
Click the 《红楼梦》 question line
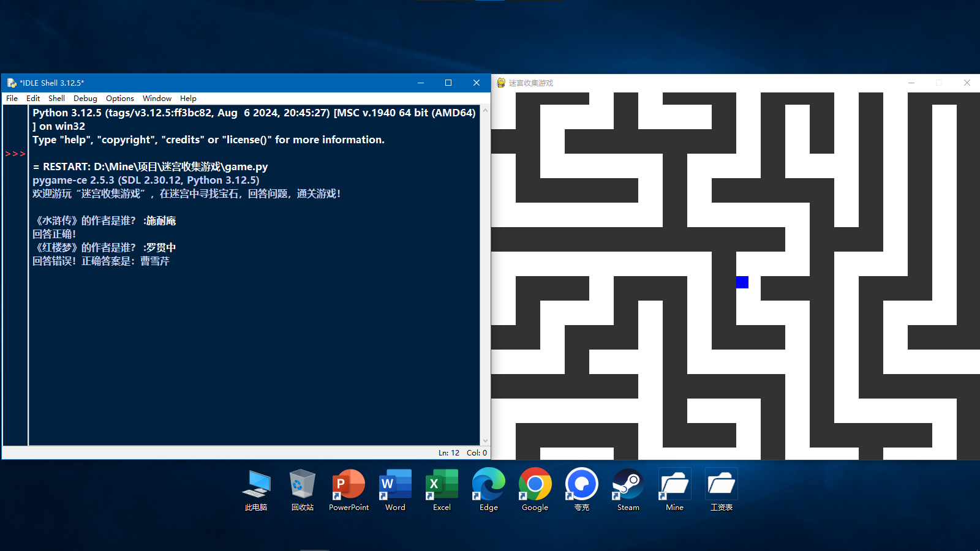point(104,247)
